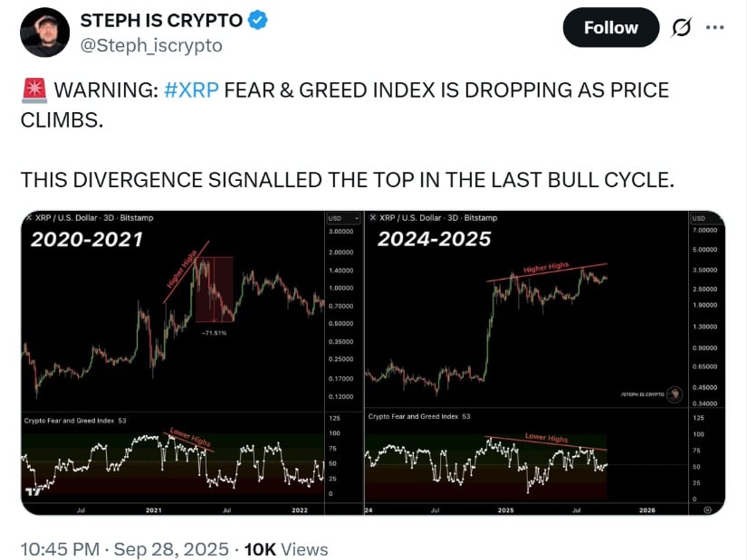The image size is (747, 560).
Task: Click the TradingView logo on the left chart
Action: click(35, 492)
